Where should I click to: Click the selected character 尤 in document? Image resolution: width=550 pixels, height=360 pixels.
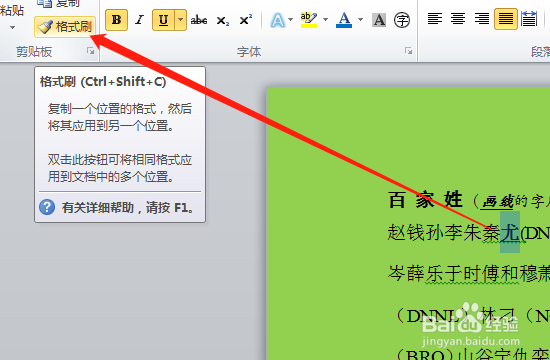[x=510, y=232]
